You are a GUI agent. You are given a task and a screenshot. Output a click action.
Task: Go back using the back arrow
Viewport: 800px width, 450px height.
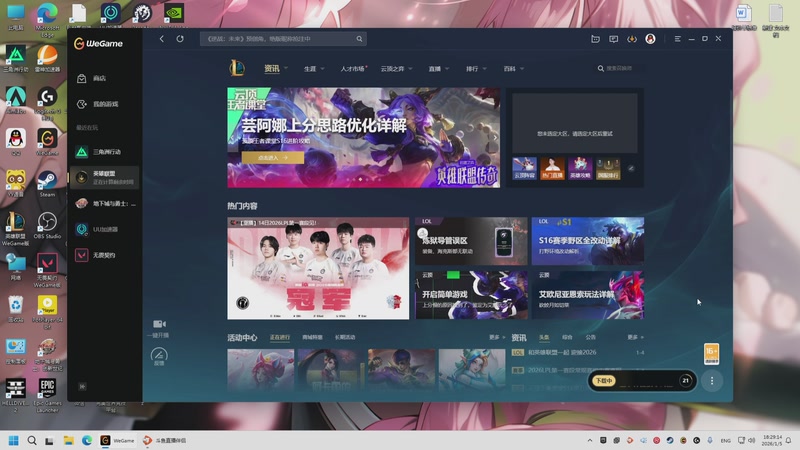161,39
